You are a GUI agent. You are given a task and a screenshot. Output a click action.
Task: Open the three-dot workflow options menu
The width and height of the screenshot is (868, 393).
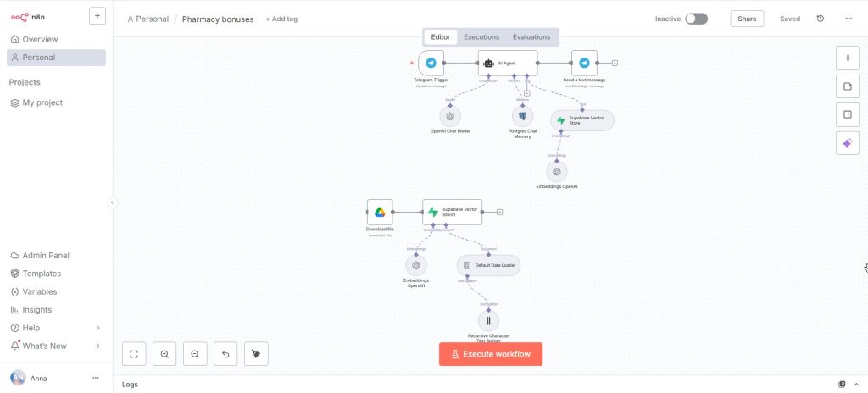pyautogui.click(x=849, y=19)
